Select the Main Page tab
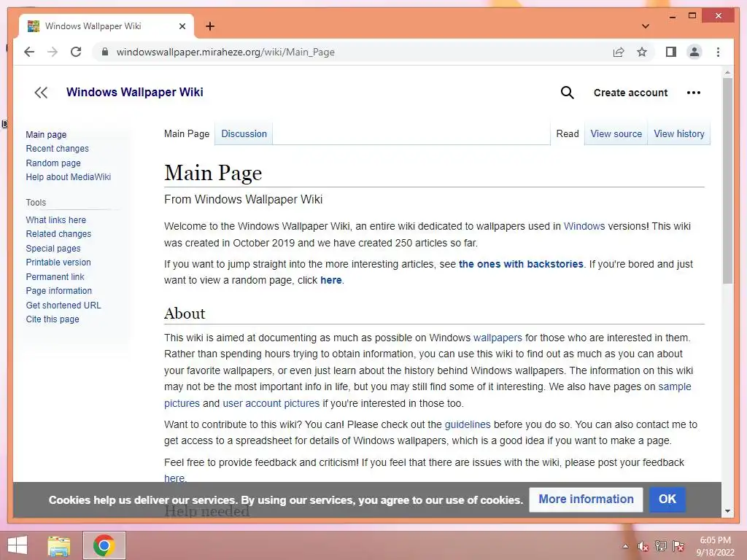 (x=187, y=134)
